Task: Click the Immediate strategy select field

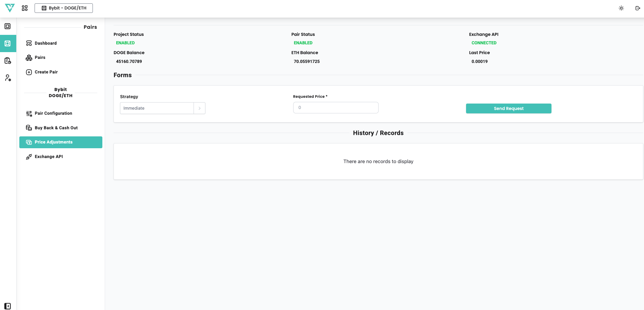Action: [157, 108]
